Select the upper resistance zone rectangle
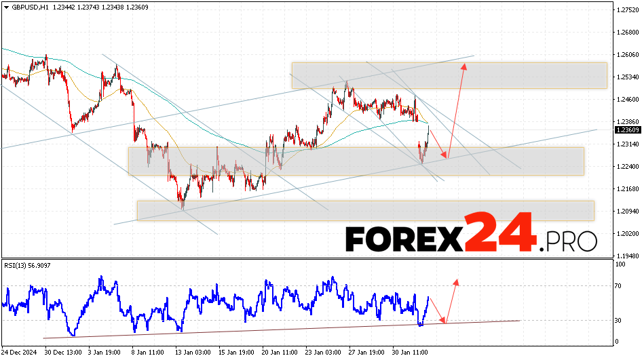Image resolution: width=644 pixels, height=360 pixels. (449, 75)
